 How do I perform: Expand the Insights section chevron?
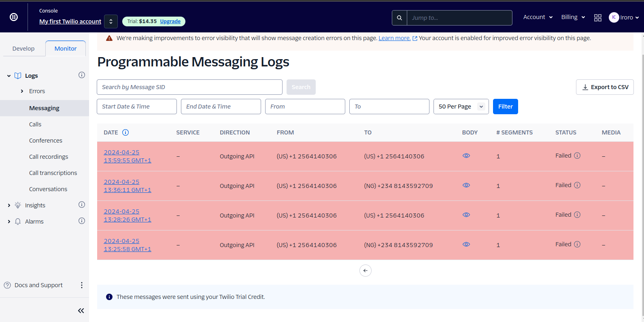[9, 205]
